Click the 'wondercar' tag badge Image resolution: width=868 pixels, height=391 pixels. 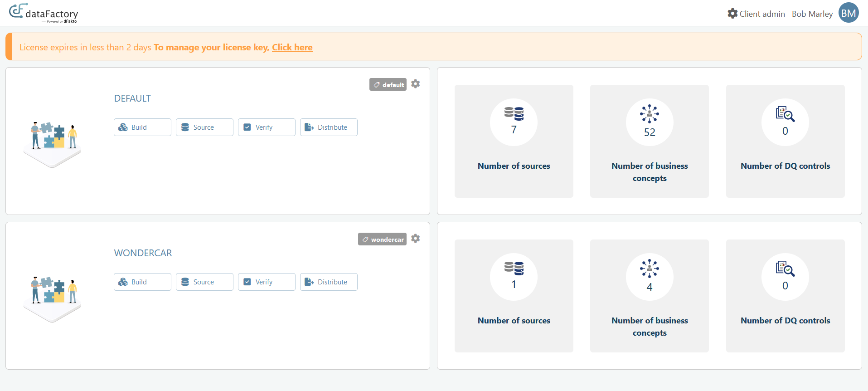(x=382, y=239)
